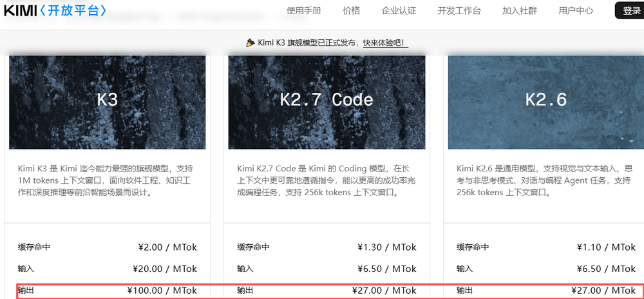Screen dimensions: 644x299
Task: Click the K2.7 Code 输出 price ¥27.00 / MTok
Action: pos(384,291)
